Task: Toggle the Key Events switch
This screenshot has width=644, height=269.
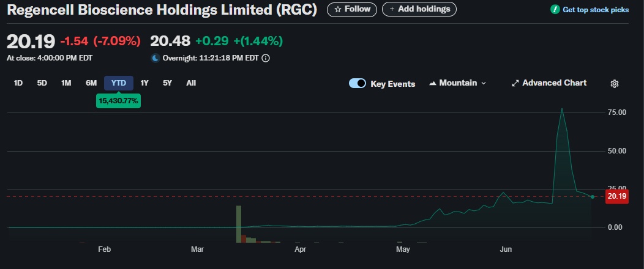Action: [x=358, y=84]
